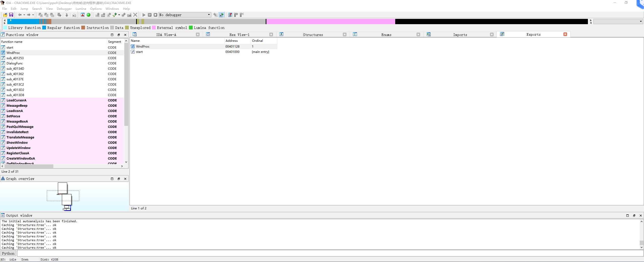Float the Functions window panel
Image resolution: width=644 pixels, height=262 pixels.
(x=119, y=35)
